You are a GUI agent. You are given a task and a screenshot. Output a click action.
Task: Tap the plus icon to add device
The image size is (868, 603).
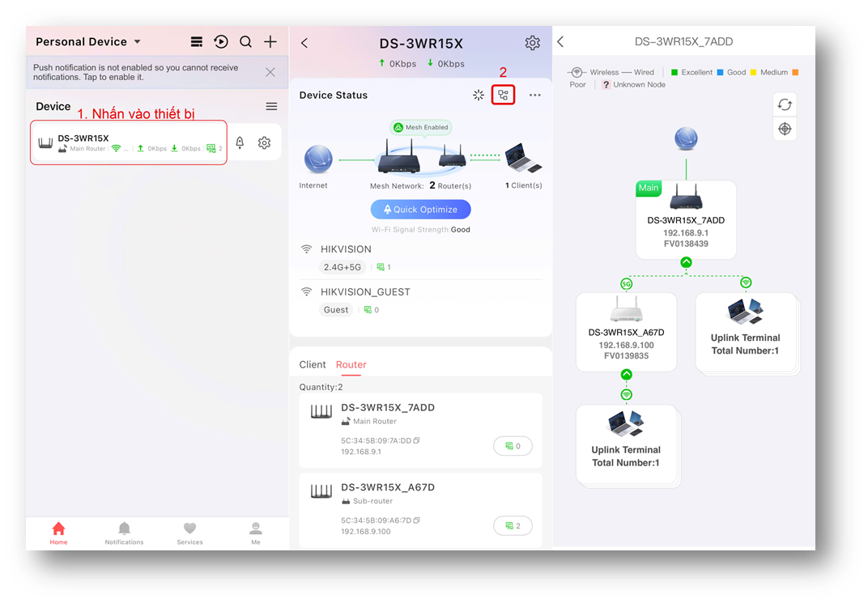tap(270, 42)
